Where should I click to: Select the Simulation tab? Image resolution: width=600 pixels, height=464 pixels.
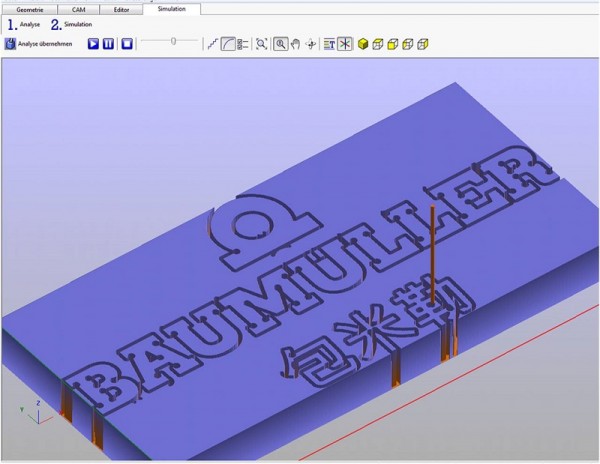171,9
